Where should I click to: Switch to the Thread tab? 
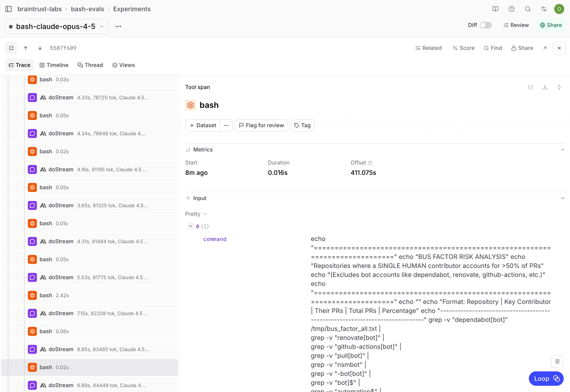pos(90,65)
